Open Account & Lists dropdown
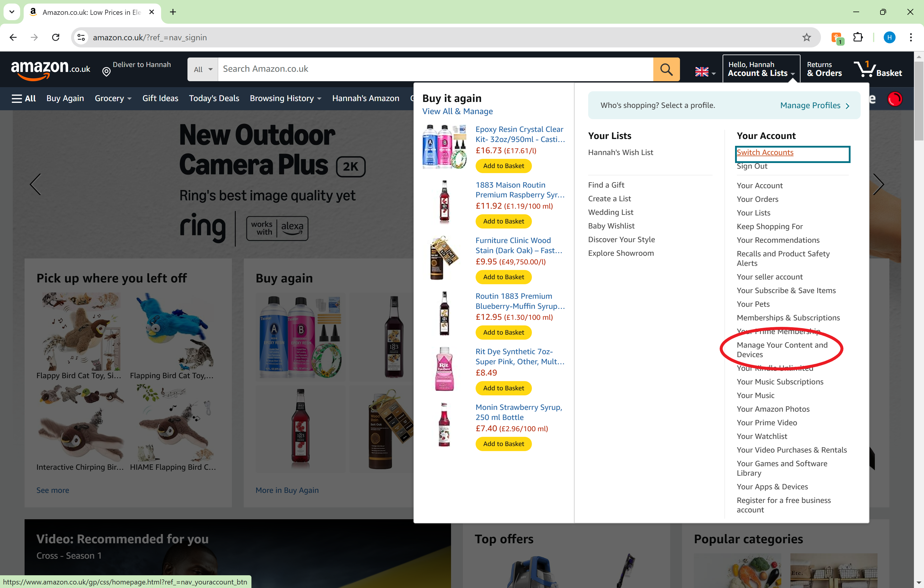The image size is (924, 588). pos(761,69)
